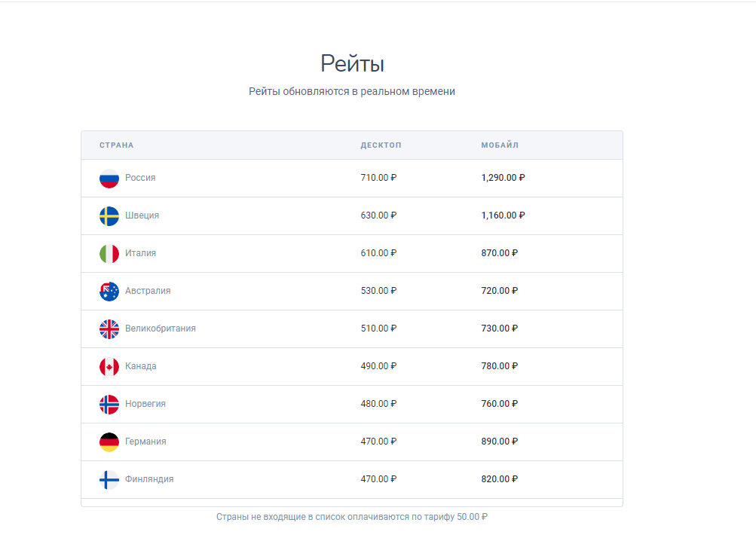
Task: Click the 1,160.00 ₽ mobile rate for Швеция
Action: click(x=503, y=215)
